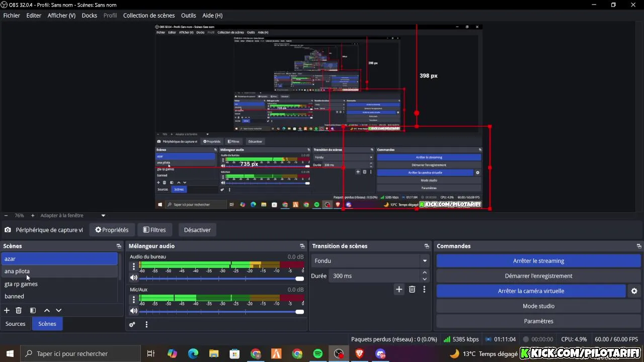Open Paramètres
Image resolution: width=644 pixels, height=362 pixels.
coord(538,321)
